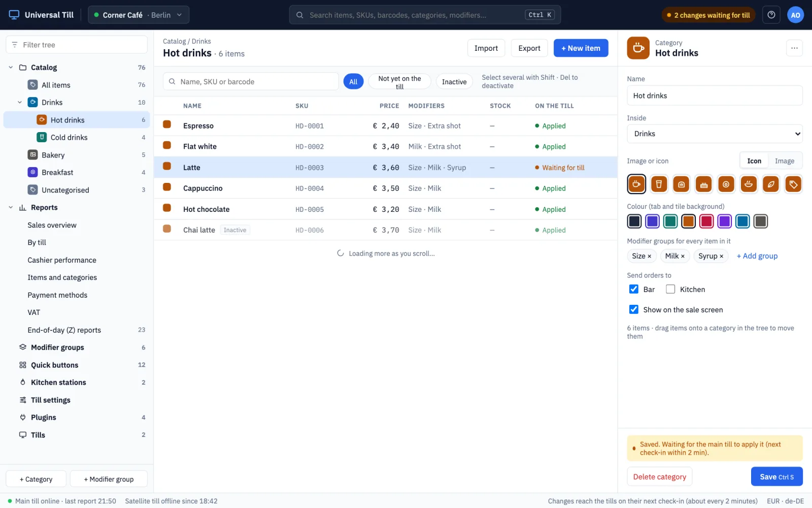
Task: Open End-of-day (Z) reports
Action: [x=77, y=330]
